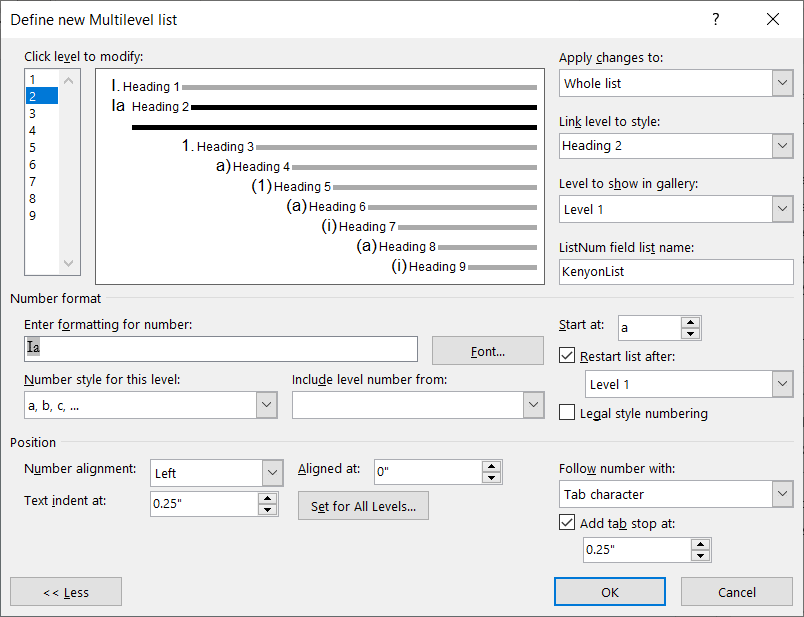The image size is (804, 617).
Task: Open Include level number from dropdown
Action: (533, 405)
